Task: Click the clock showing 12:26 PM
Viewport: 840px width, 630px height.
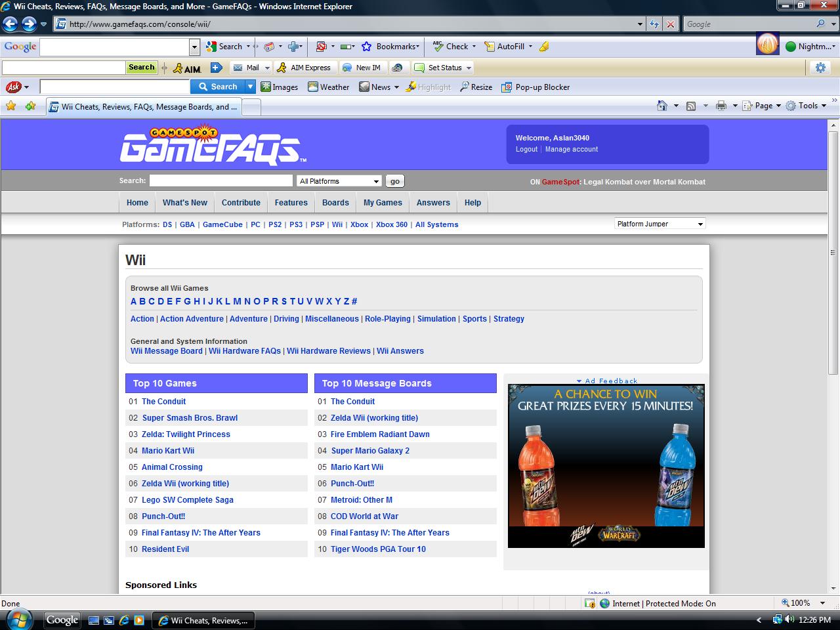Action: [x=815, y=620]
